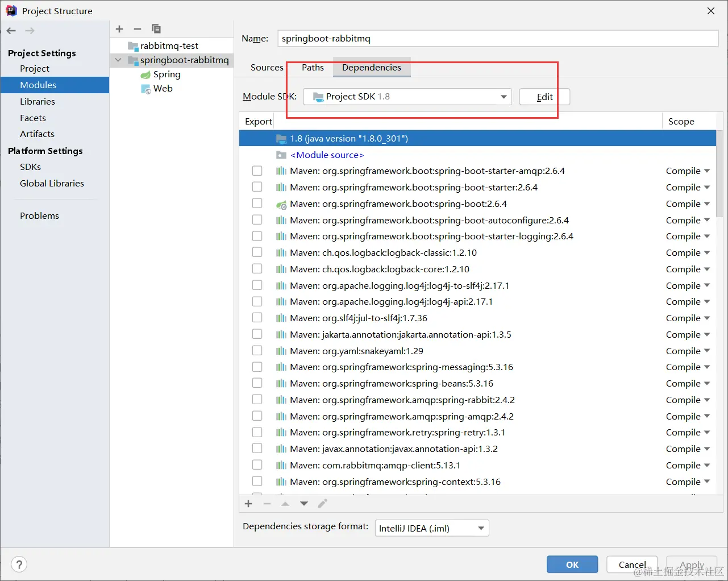Change scope for spring-context:5.3.16

click(x=688, y=482)
